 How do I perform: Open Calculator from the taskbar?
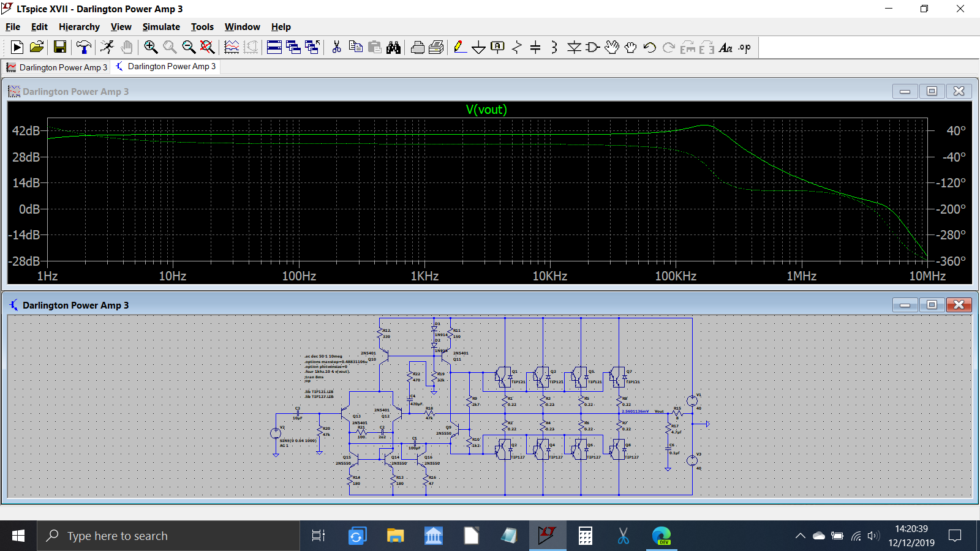(586, 536)
